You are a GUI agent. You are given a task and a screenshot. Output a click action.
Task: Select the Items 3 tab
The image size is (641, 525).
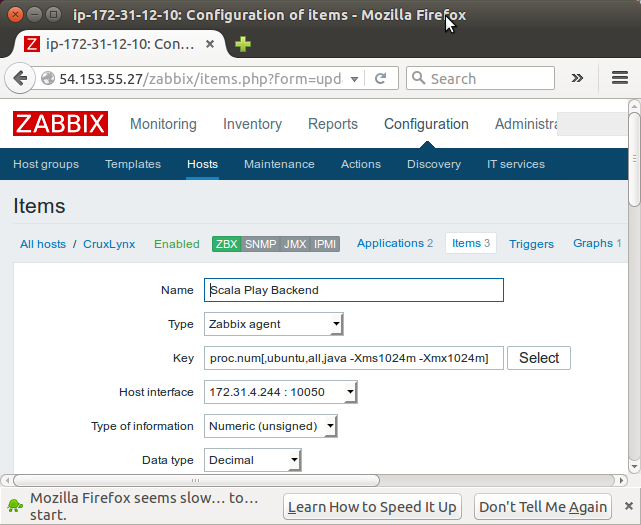tap(471, 243)
